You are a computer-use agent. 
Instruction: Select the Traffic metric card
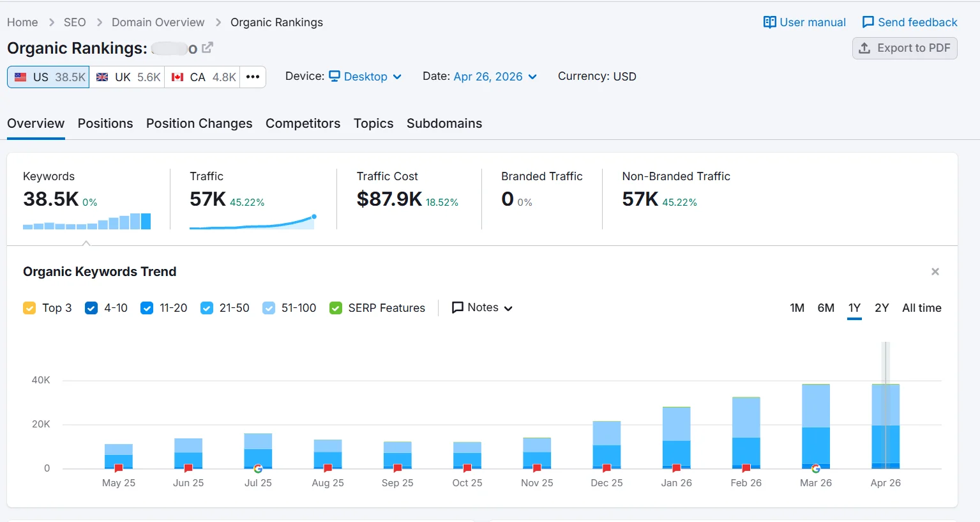tap(253, 199)
